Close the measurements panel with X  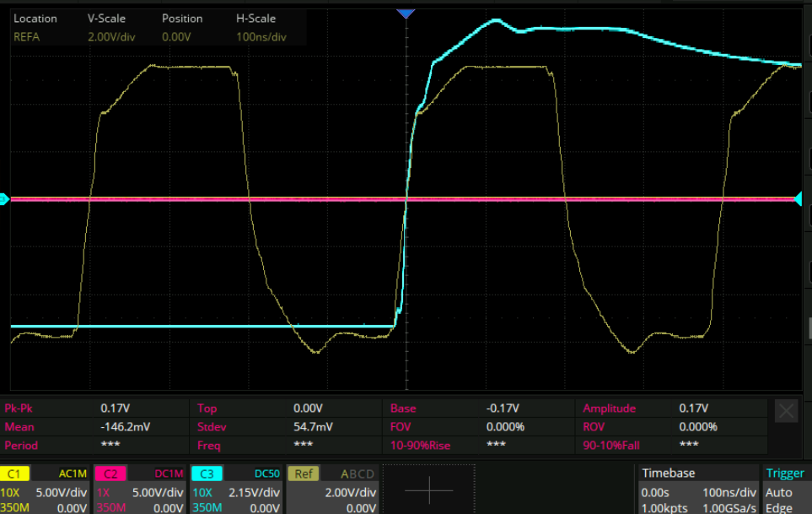786,411
